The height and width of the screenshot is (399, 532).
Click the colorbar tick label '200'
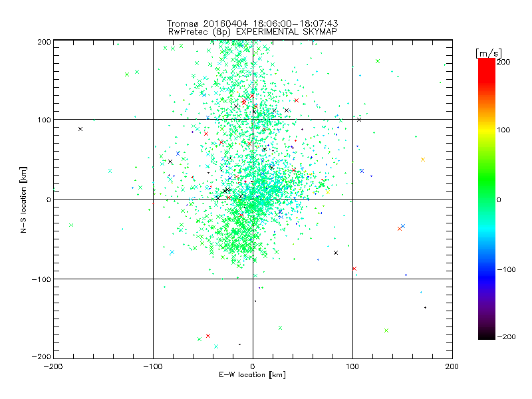coord(503,62)
